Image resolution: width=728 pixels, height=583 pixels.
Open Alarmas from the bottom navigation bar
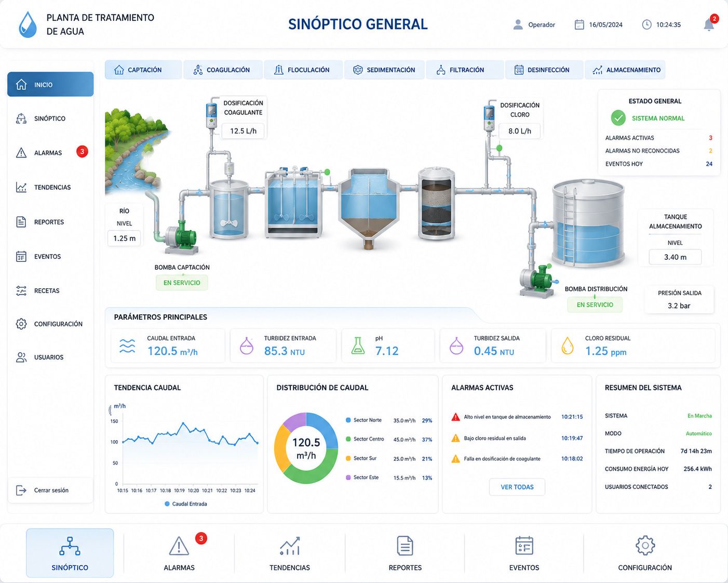(179, 553)
